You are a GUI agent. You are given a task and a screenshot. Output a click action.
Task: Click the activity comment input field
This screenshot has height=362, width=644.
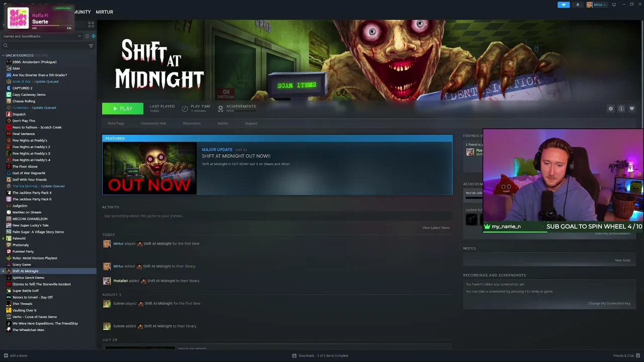277,216
